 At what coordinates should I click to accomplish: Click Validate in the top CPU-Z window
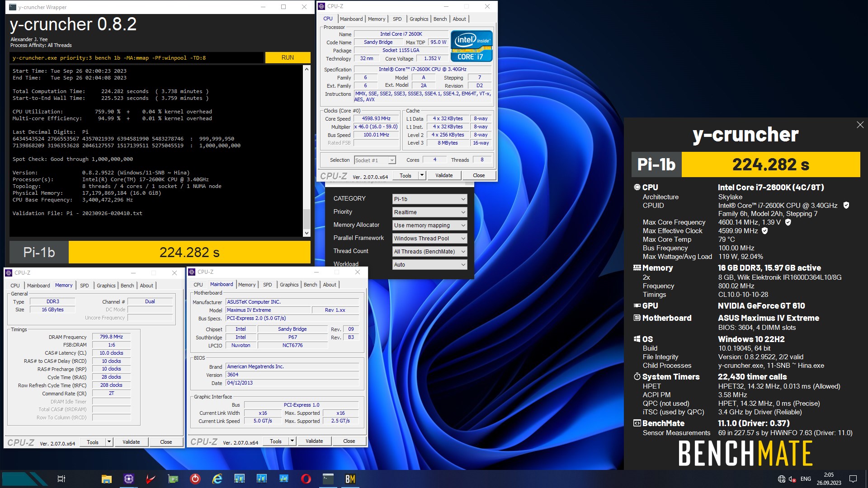[x=444, y=175]
